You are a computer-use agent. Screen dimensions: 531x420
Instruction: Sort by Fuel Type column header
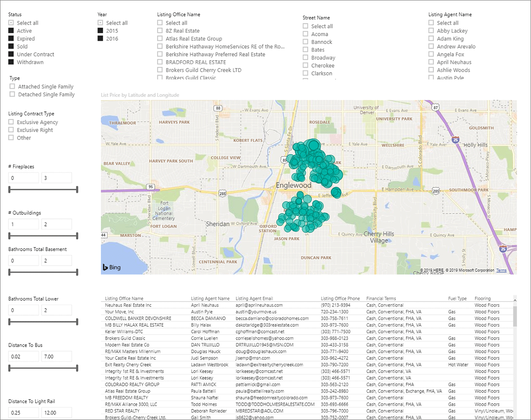tap(457, 298)
